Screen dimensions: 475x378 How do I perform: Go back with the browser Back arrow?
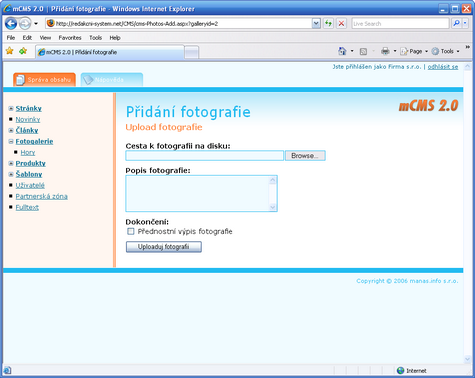11,24
